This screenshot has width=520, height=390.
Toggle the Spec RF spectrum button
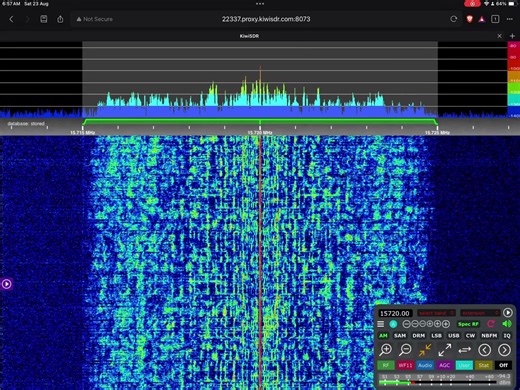tap(468, 324)
